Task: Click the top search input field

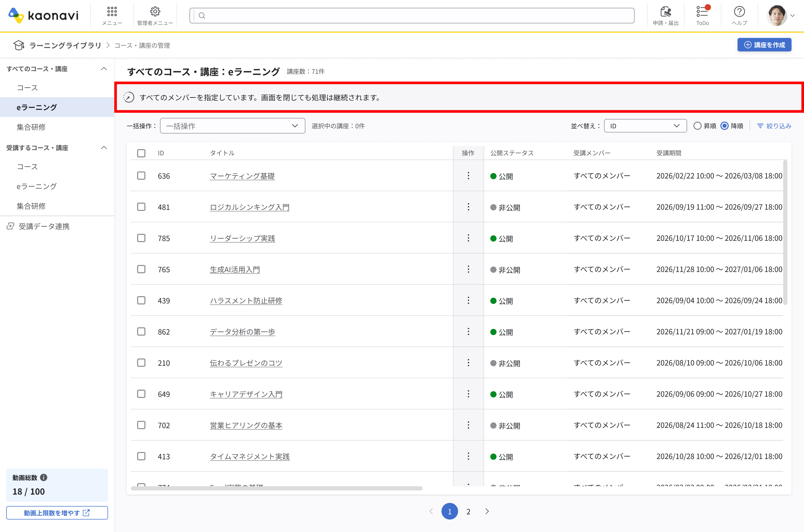Action: (412, 16)
